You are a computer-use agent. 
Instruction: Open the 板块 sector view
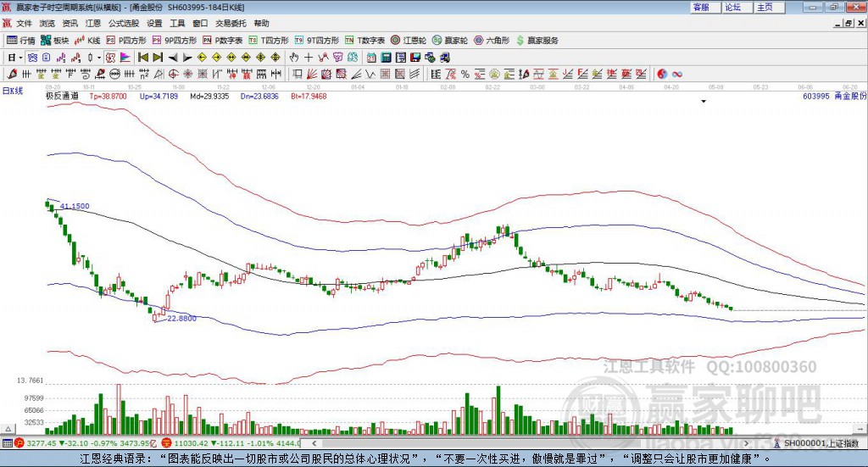click(x=55, y=41)
